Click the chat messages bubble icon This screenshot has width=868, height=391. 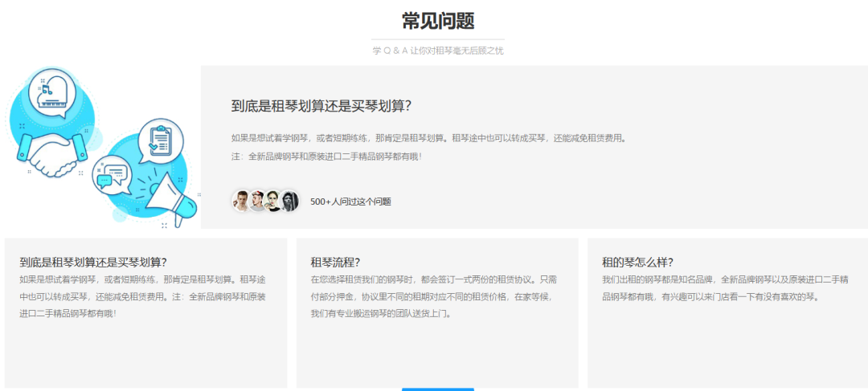point(112,173)
